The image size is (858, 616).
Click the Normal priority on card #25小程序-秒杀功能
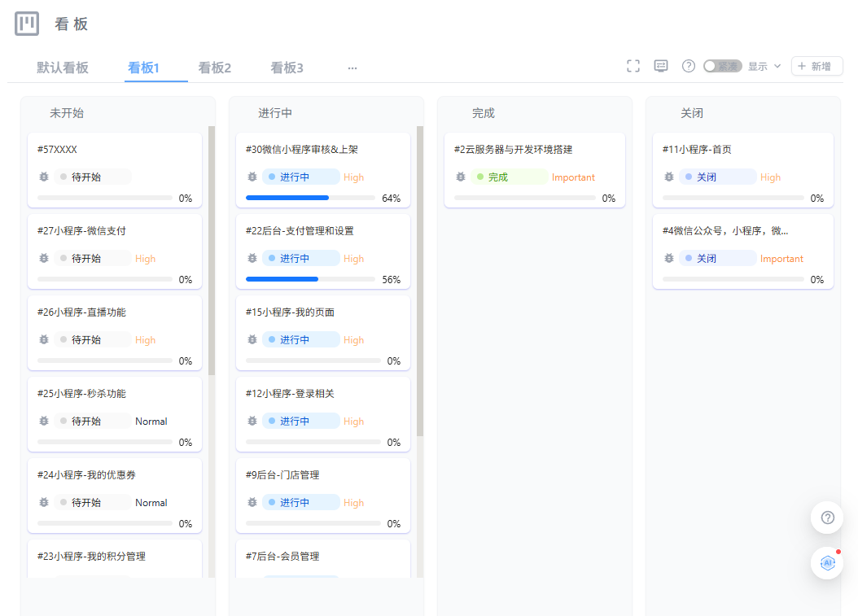coord(151,422)
